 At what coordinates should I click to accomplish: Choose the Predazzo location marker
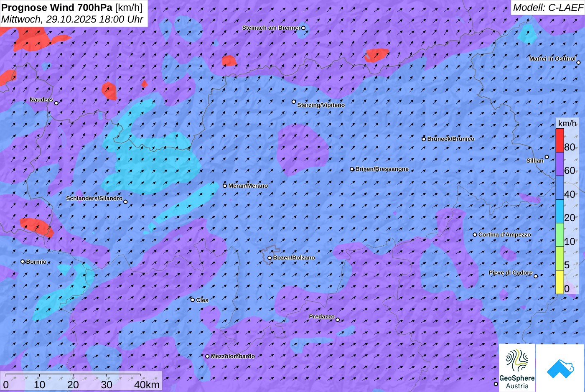point(338,320)
